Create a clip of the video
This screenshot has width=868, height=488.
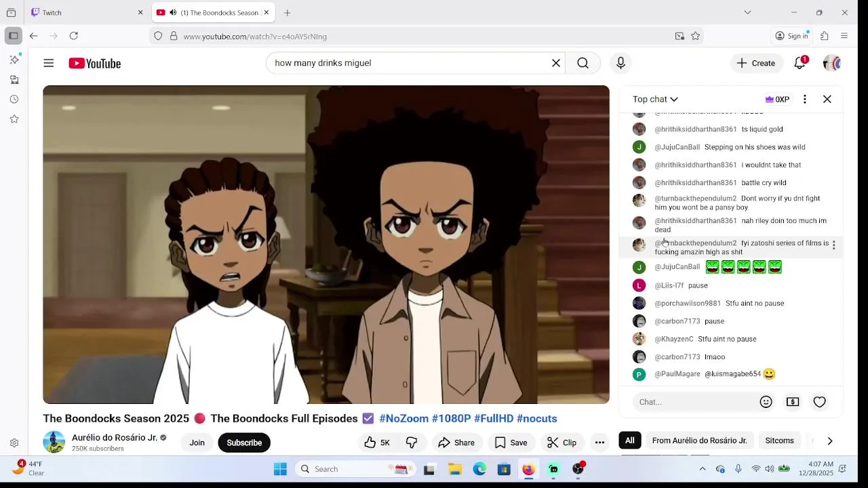(561, 443)
